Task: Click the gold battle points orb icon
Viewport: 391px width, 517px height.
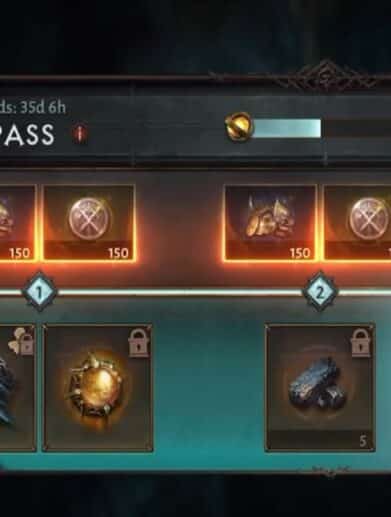Action: [x=239, y=128]
